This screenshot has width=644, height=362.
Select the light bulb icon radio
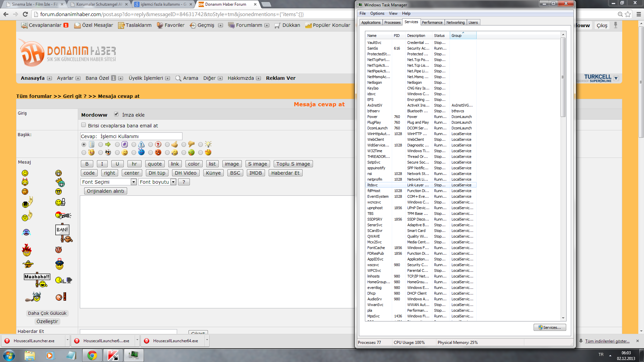201,144
